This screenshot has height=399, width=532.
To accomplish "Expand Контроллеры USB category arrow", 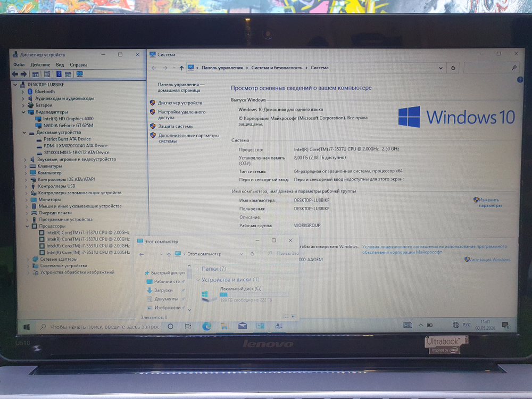I will (x=26, y=186).
